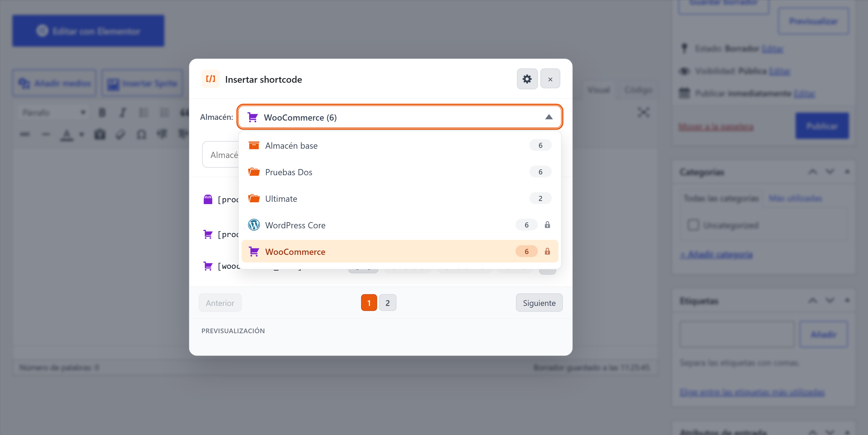This screenshot has height=435, width=868.
Task: Open Todas las categorías tab
Action: coord(721,198)
